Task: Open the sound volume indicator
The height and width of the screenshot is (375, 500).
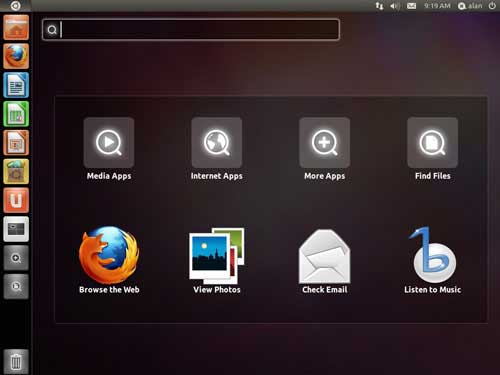Action: point(395,6)
